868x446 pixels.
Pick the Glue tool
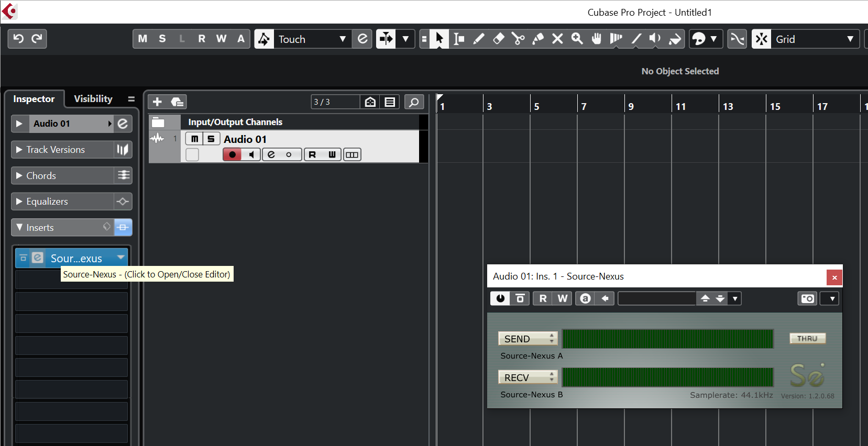(x=538, y=39)
